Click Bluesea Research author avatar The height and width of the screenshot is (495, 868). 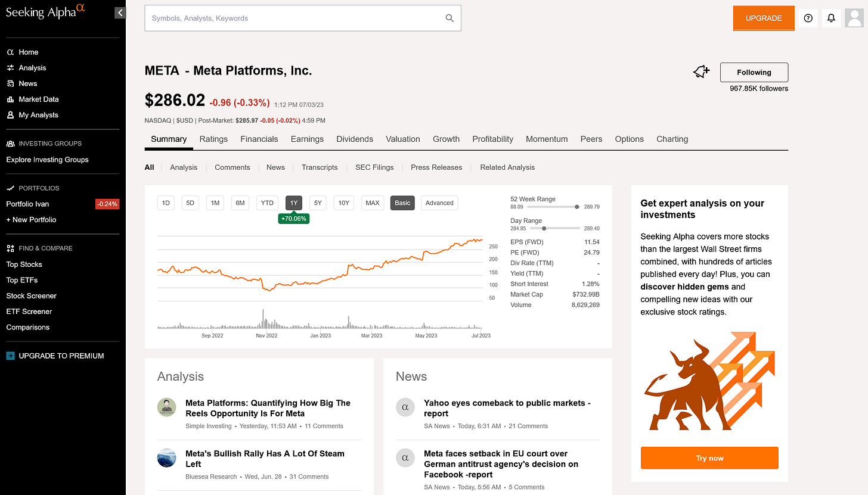pos(167,458)
